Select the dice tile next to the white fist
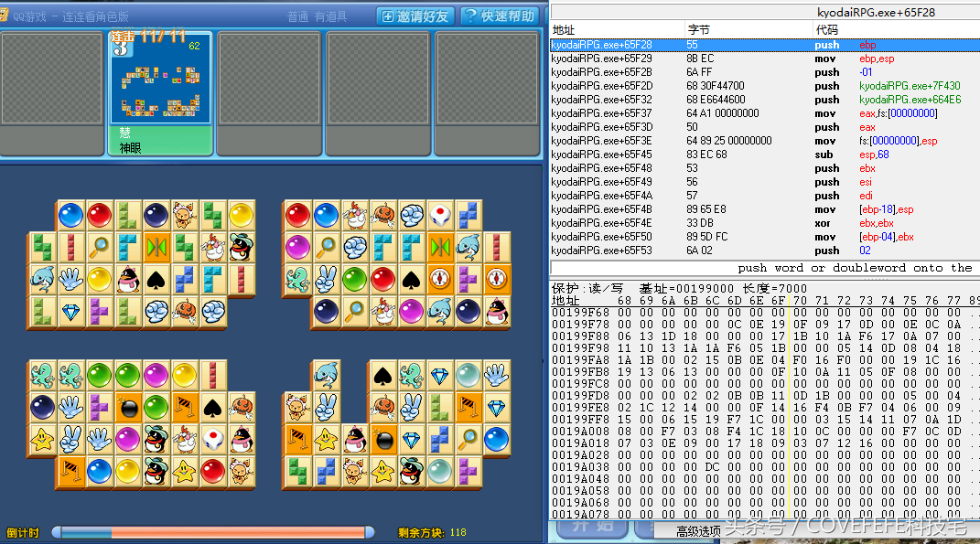This screenshot has width=980, height=544. (441, 216)
